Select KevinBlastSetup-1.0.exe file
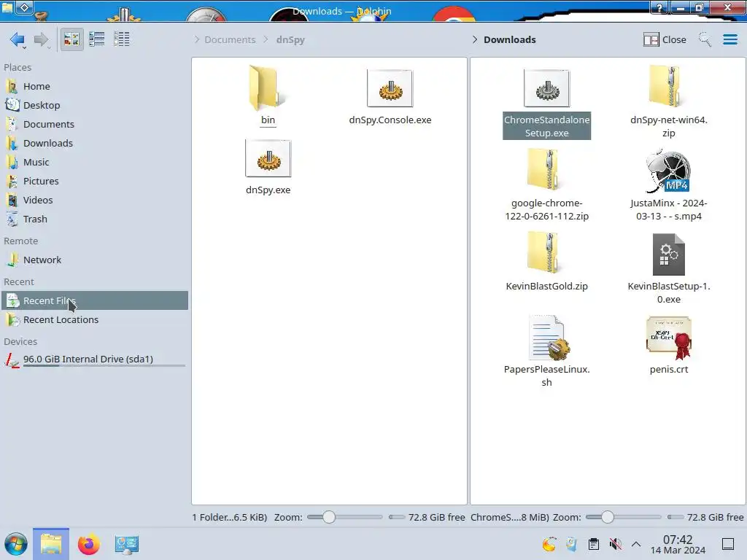This screenshot has width=747, height=560. (668, 268)
